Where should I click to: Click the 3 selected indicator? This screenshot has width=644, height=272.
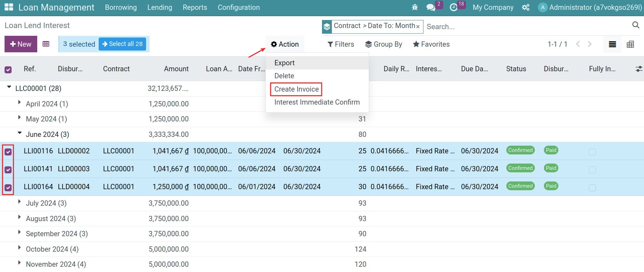point(79,44)
